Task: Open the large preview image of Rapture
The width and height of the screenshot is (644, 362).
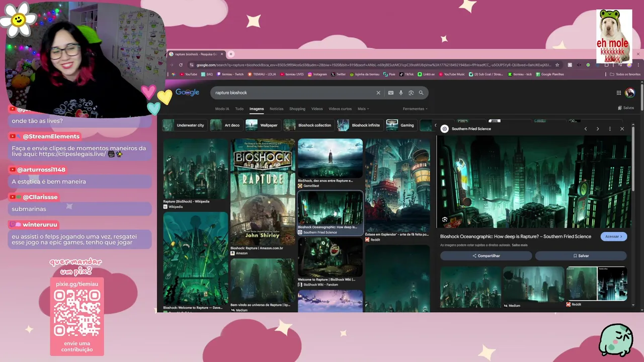Action: point(533,182)
